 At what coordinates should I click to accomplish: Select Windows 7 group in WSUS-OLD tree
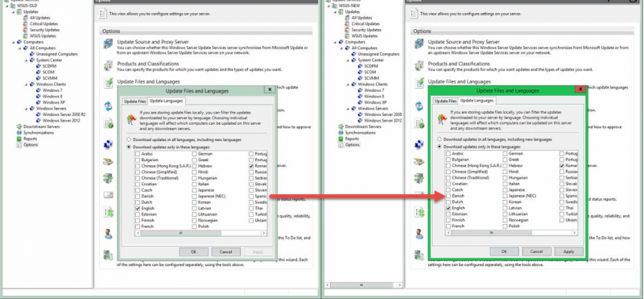tap(52, 90)
